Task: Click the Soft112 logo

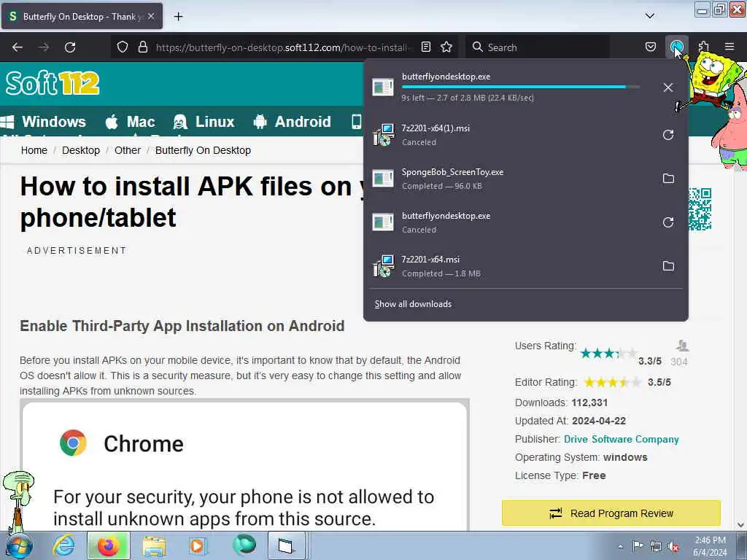Action: point(53,83)
